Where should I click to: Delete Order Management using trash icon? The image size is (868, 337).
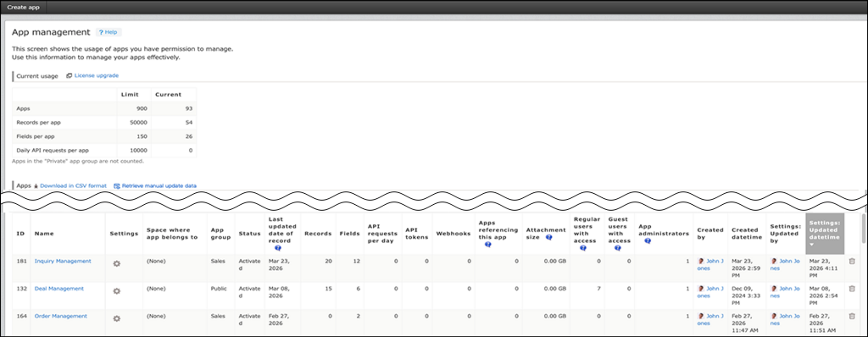click(x=852, y=316)
